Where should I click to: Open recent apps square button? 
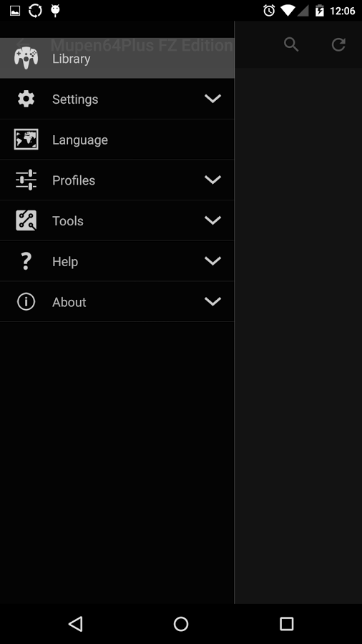click(286, 624)
